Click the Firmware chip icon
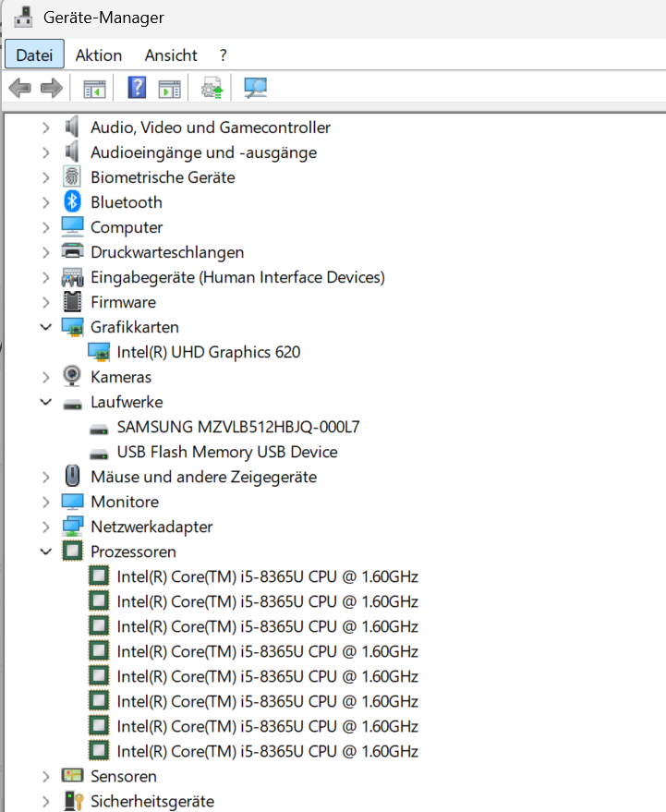The width and height of the screenshot is (666, 812). (72, 301)
